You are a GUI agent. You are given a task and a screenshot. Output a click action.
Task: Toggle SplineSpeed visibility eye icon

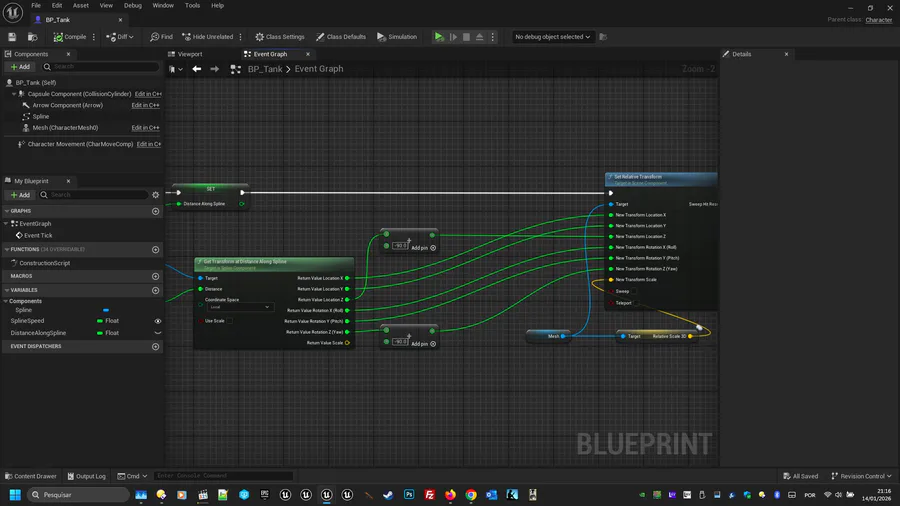[x=158, y=321]
